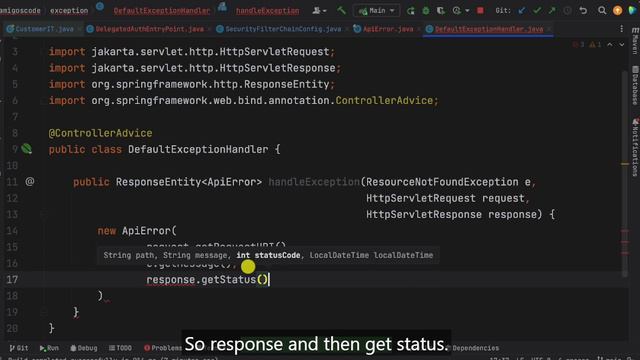Viewport: 640px width, 360px height.
Task: Go to next highlighted error arrow
Action: [622, 44]
